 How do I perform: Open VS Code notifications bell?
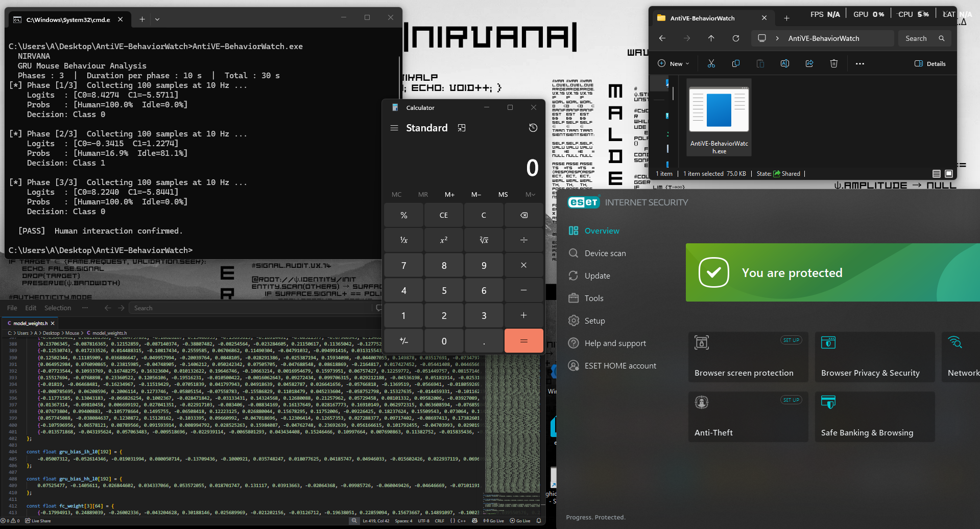click(x=538, y=521)
